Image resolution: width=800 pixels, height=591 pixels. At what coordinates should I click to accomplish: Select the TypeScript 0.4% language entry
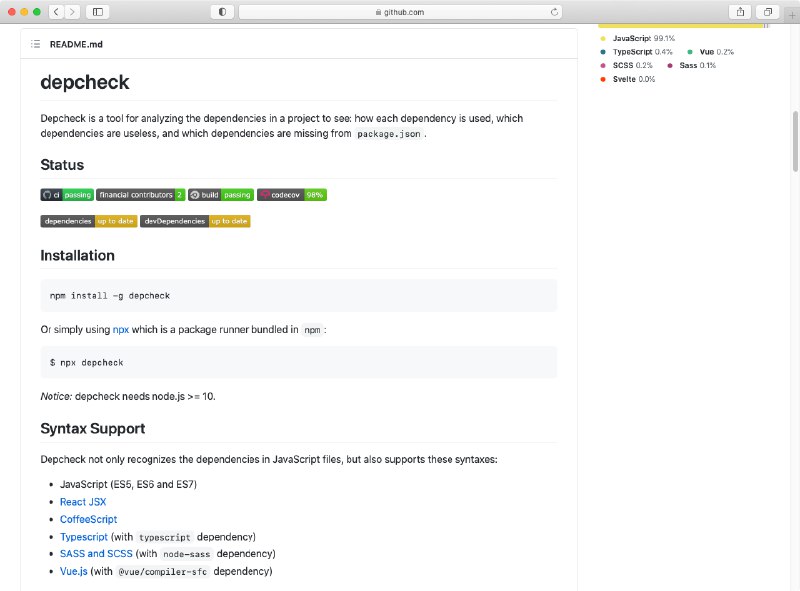(x=637, y=52)
